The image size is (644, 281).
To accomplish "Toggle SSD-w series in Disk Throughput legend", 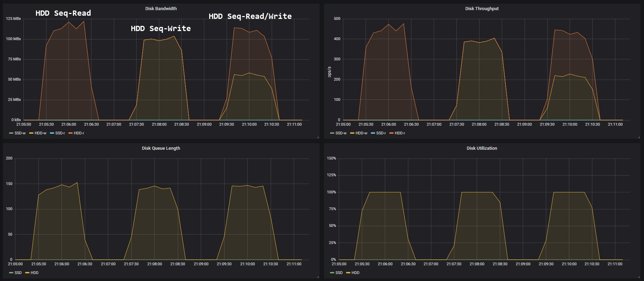I will (x=341, y=133).
